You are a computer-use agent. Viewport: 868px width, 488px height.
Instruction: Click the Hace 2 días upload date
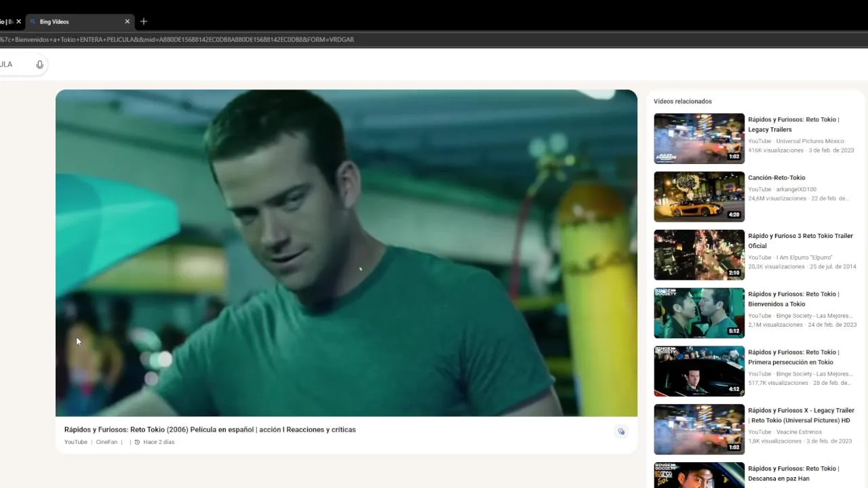pyautogui.click(x=159, y=442)
